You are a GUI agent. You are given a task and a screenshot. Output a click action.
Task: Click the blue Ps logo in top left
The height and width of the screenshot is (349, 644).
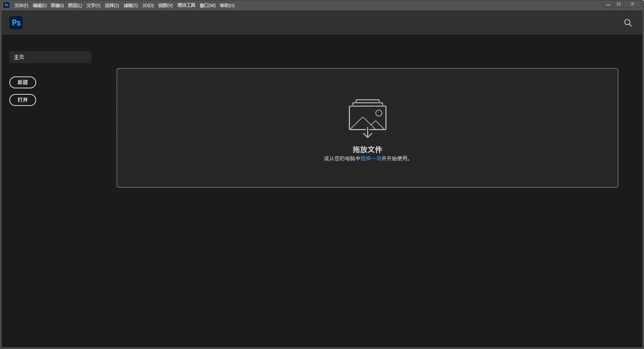[x=16, y=23]
